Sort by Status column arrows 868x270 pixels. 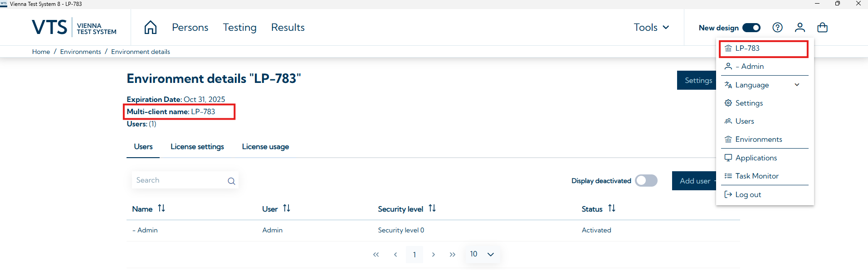click(612, 208)
